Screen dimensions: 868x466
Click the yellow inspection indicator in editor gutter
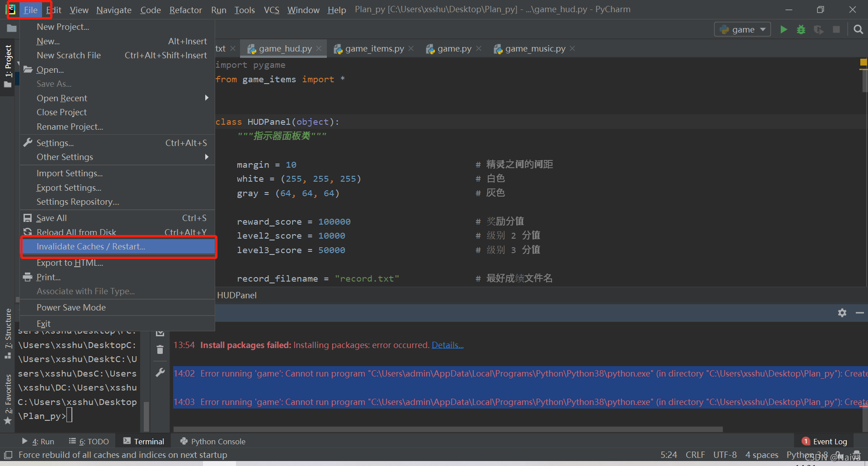[863, 62]
